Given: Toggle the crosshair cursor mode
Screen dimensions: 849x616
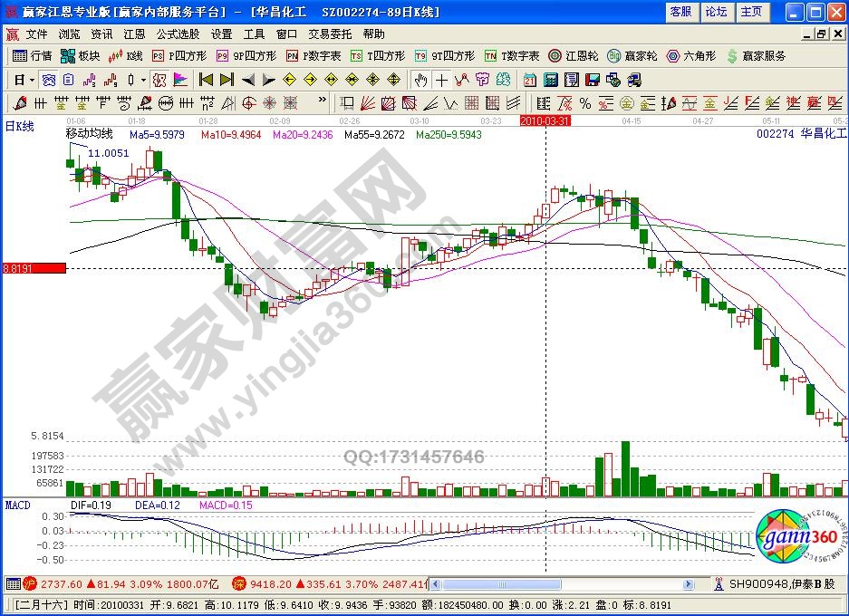Looking at the screenshot, I should [441, 80].
